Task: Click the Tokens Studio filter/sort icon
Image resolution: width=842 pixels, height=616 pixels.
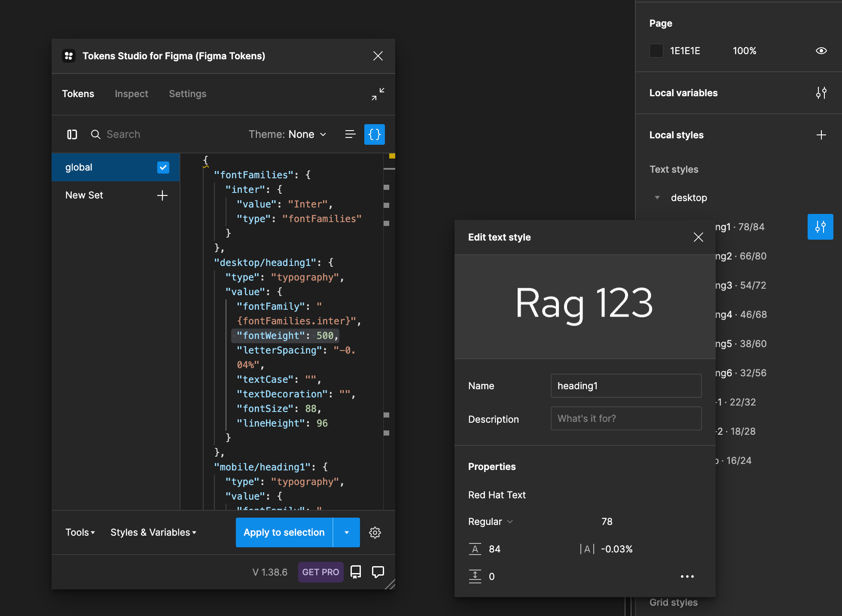Action: [x=351, y=134]
